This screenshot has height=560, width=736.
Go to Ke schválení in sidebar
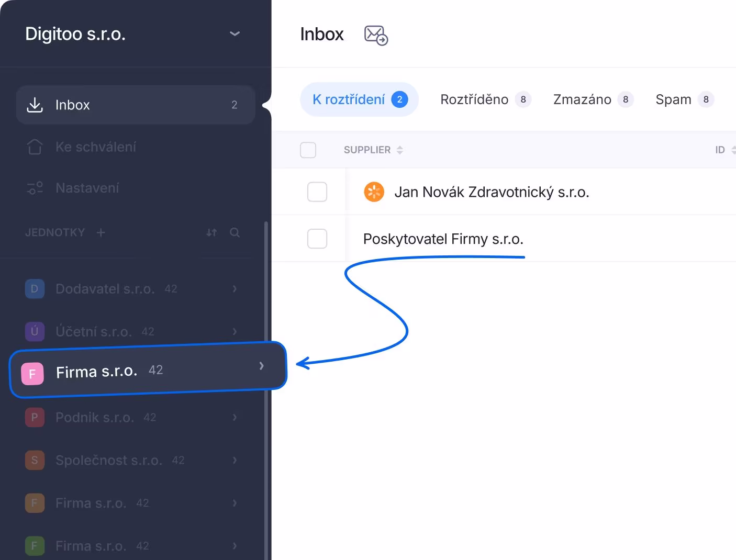95,147
